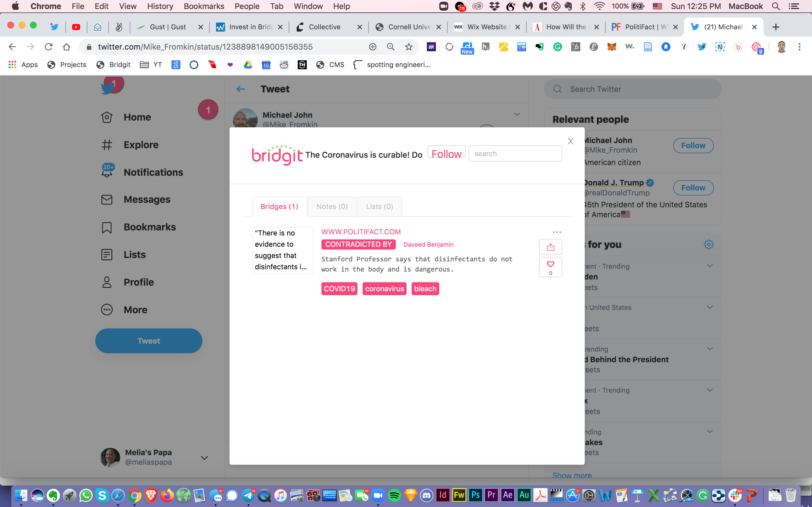
Task: Like the bridge with the heart icon
Action: click(x=550, y=264)
